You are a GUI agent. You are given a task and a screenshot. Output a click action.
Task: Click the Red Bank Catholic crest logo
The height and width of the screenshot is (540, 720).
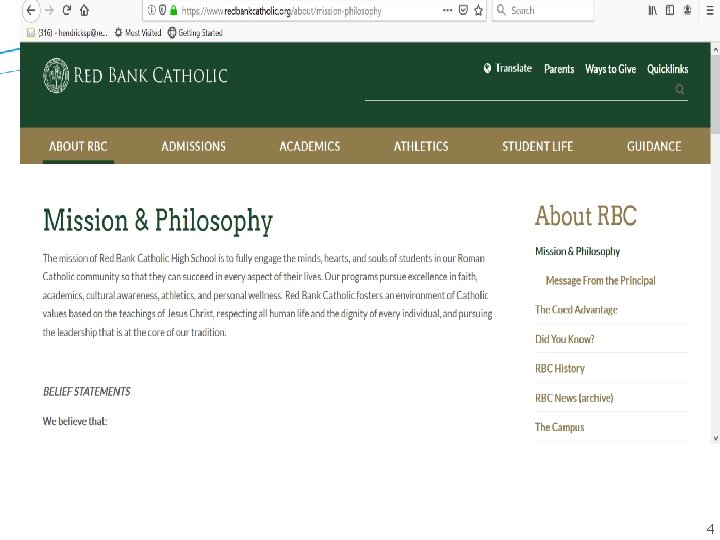point(56,75)
